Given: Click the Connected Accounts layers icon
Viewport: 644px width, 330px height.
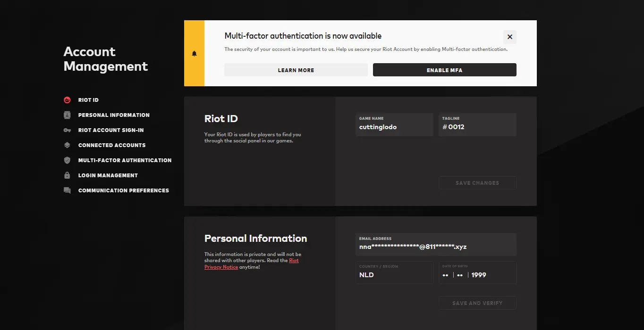Looking at the screenshot, I should click(67, 145).
